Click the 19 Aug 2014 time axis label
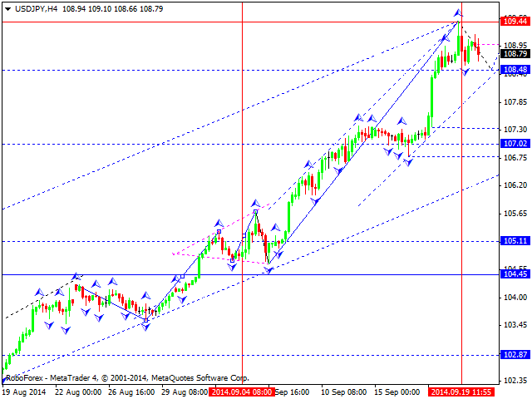Viewport: 532px width, 399px height. pos(24,392)
